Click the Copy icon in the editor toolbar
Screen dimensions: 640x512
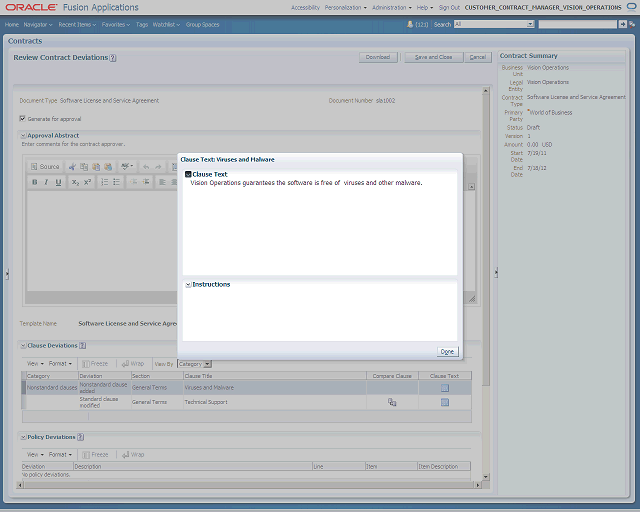point(84,167)
